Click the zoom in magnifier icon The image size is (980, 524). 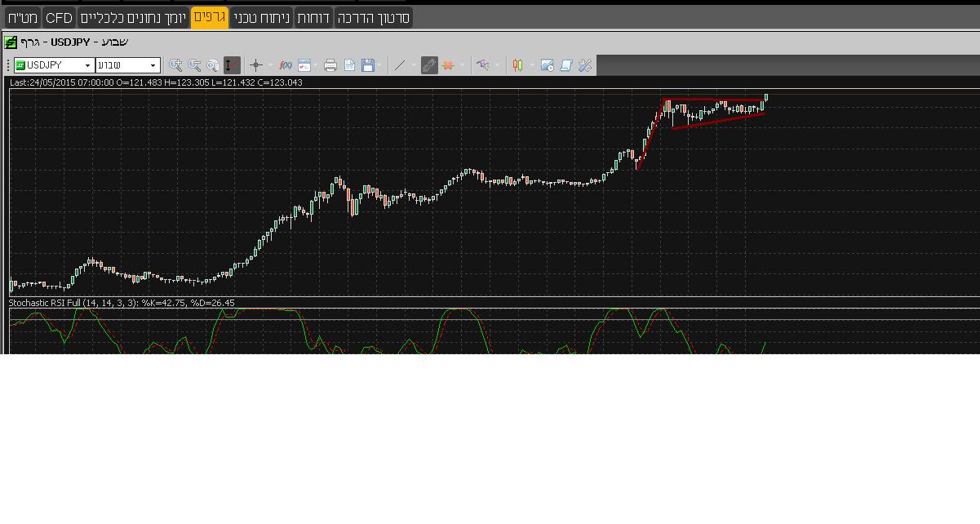[x=175, y=65]
